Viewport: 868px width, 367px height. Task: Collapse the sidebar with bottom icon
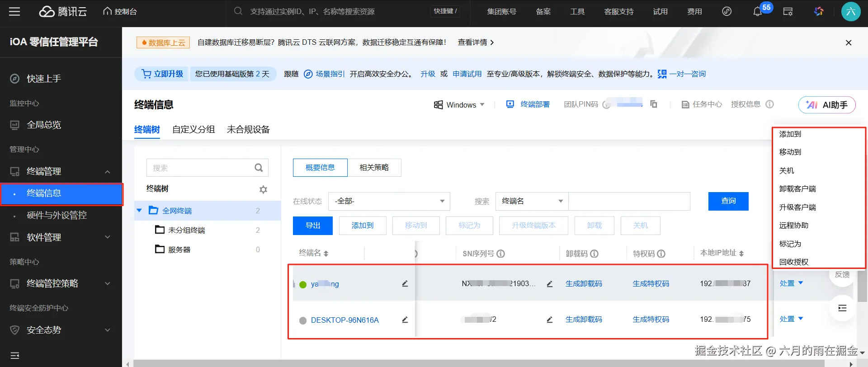(14, 355)
